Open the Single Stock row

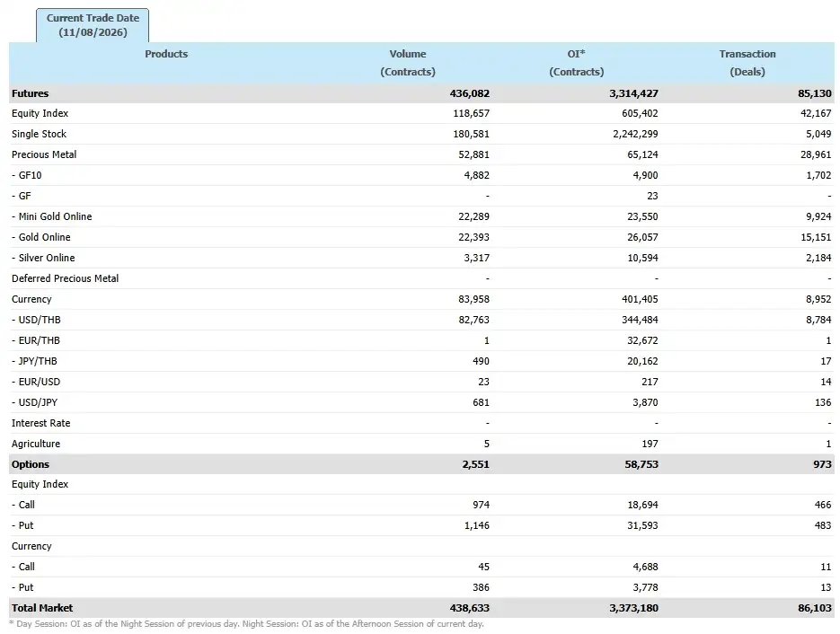point(421,134)
